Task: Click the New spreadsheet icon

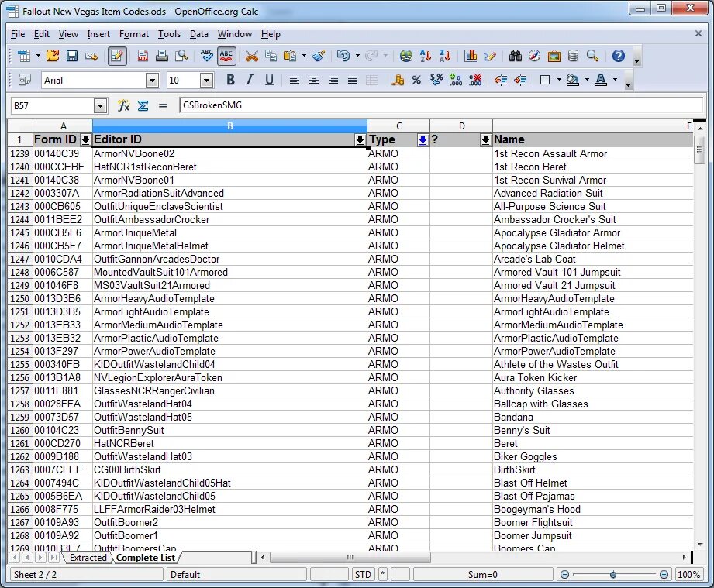Action: pyautogui.click(x=24, y=56)
